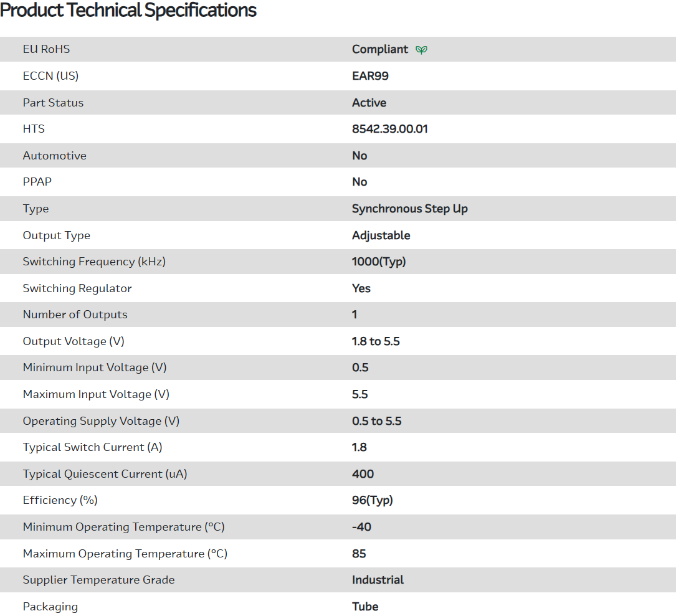This screenshot has height=616, width=676.
Task: Click the Compliant value text
Action: coord(380,49)
